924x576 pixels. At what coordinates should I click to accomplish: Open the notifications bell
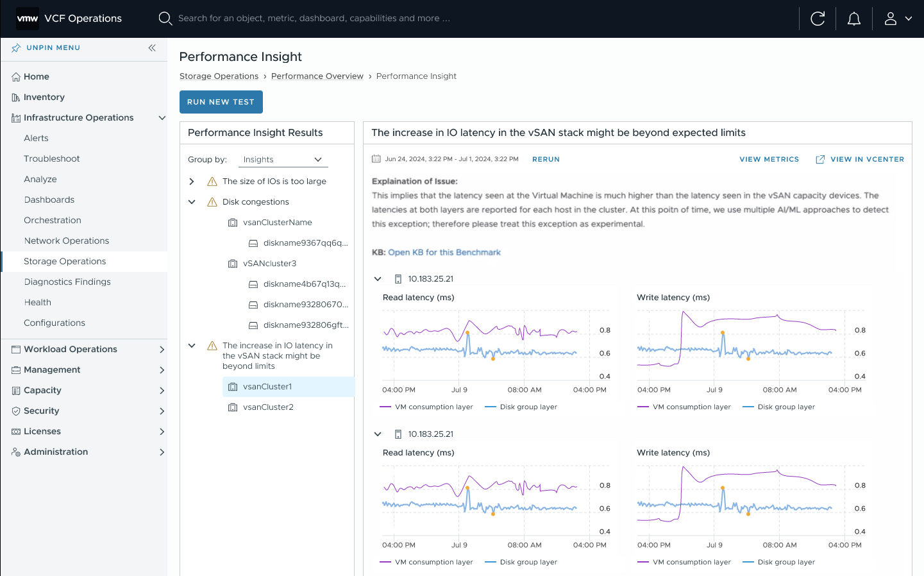[x=854, y=19]
